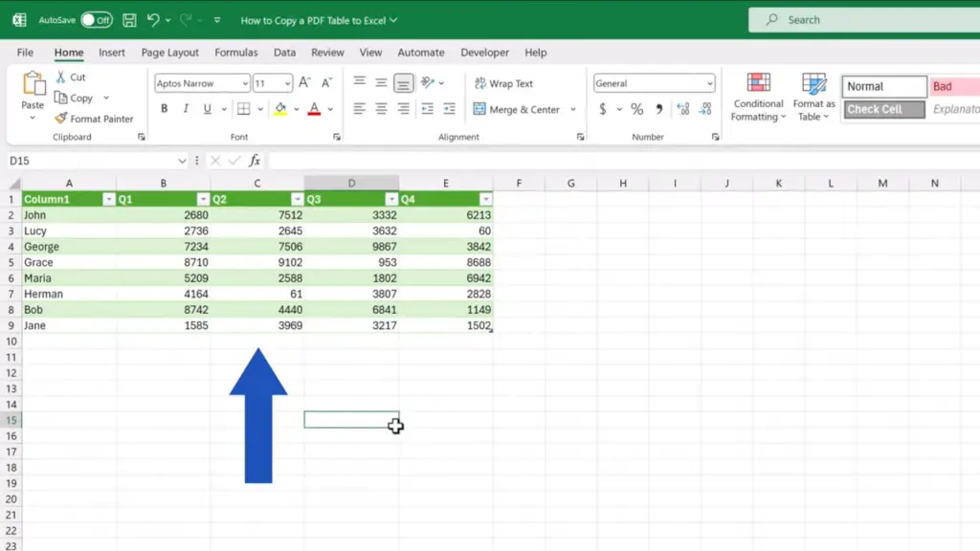Open the Aptos Narrow font name dropdown
This screenshot has width=980, height=551.
pyautogui.click(x=245, y=83)
